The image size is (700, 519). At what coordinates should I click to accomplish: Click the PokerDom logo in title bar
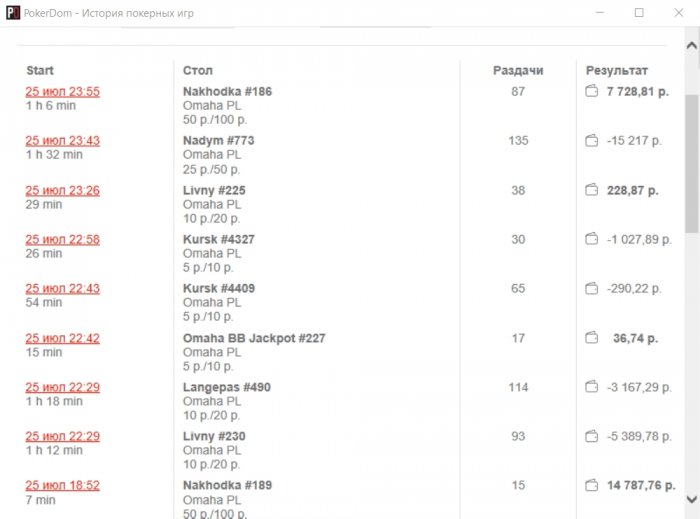[13, 12]
